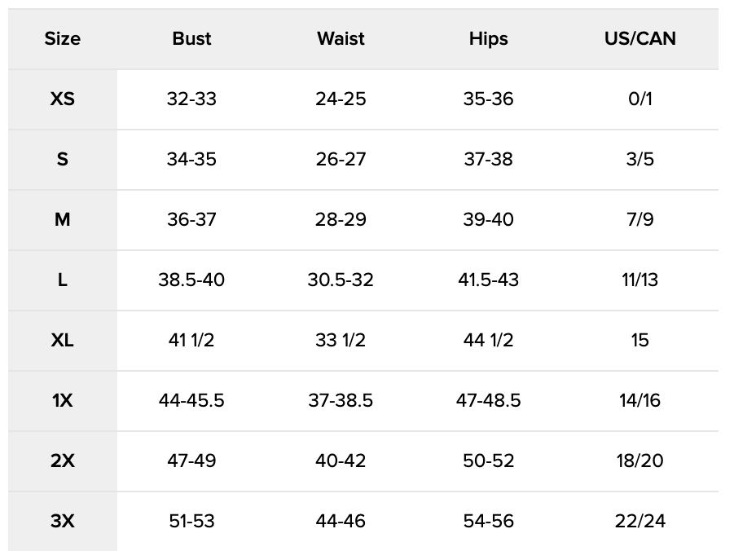Click the Waist column header
756x551 pixels.
click(x=341, y=38)
